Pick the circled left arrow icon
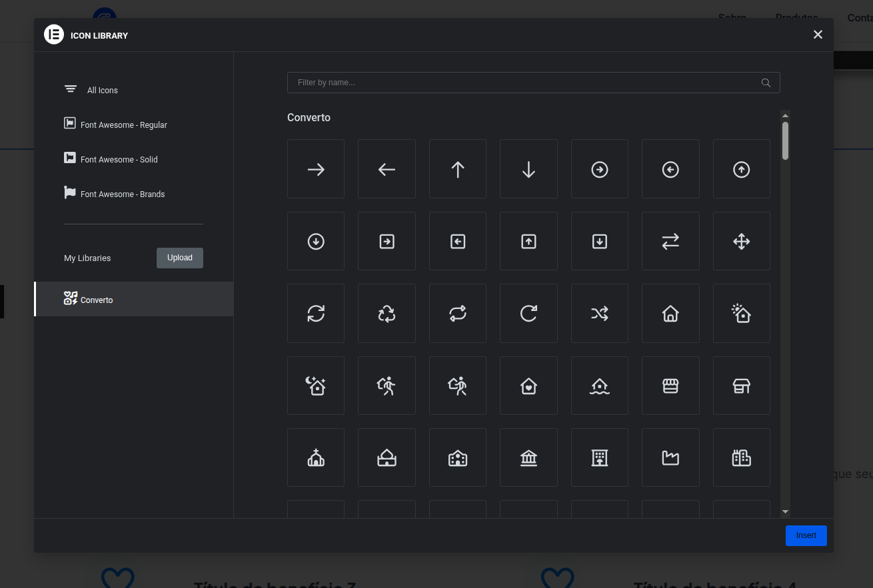 coord(670,169)
